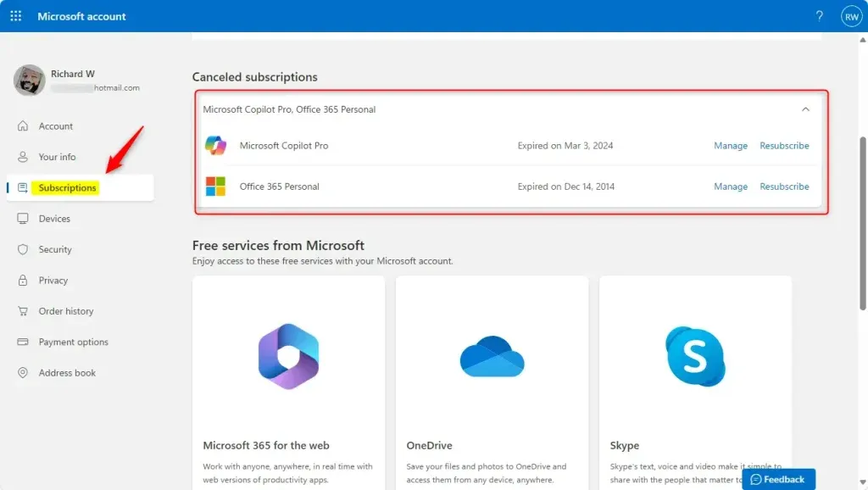The height and width of the screenshot is (490, 868).
Task: Click the hotmail.com email address text
Action: pos(95,87)
